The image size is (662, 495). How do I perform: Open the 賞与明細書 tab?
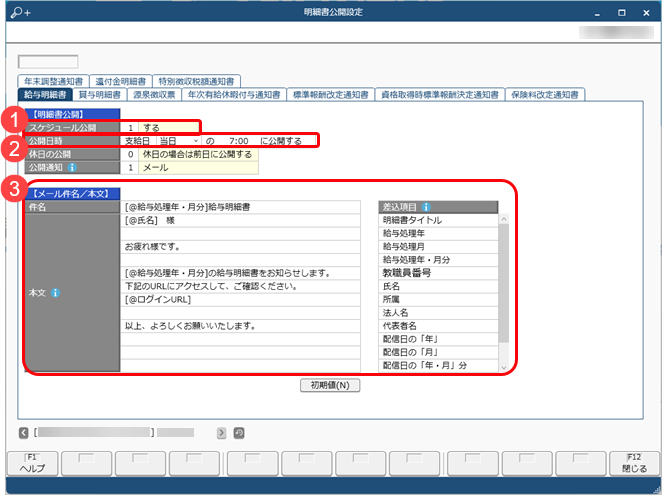coord(100,95)
